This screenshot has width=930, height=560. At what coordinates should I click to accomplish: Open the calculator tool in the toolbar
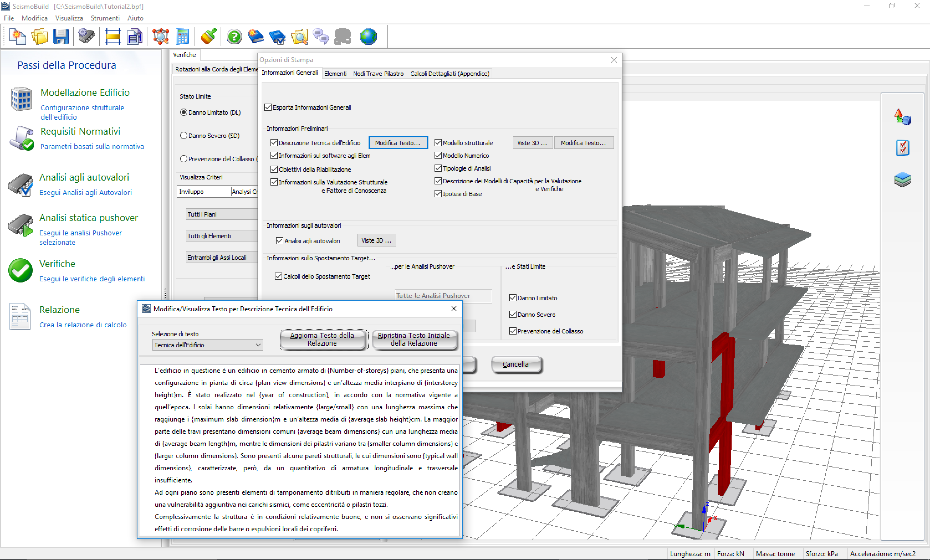182,37
